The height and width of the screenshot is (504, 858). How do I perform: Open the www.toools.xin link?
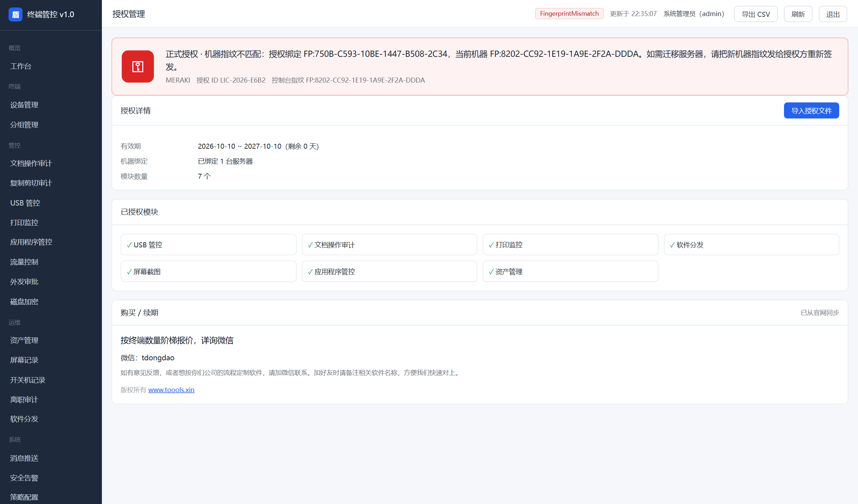point(171,390)
